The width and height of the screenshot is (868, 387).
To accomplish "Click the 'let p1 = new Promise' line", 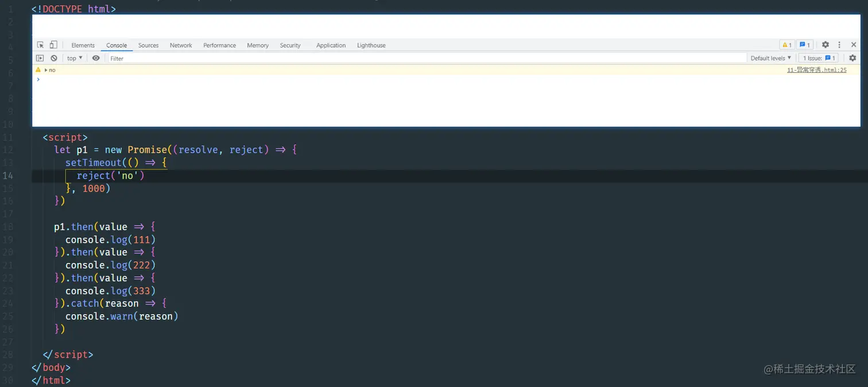I will (176, 150).
